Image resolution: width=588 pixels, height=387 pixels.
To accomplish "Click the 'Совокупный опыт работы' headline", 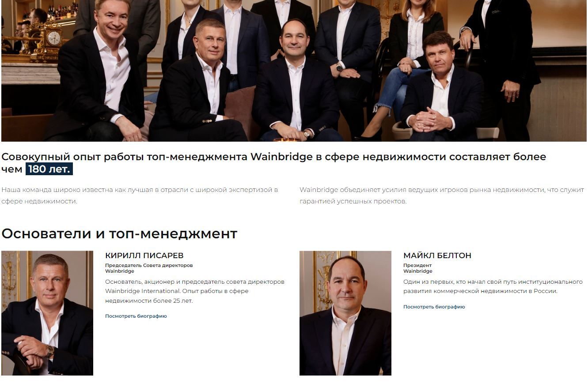I will tap(273, 163).
